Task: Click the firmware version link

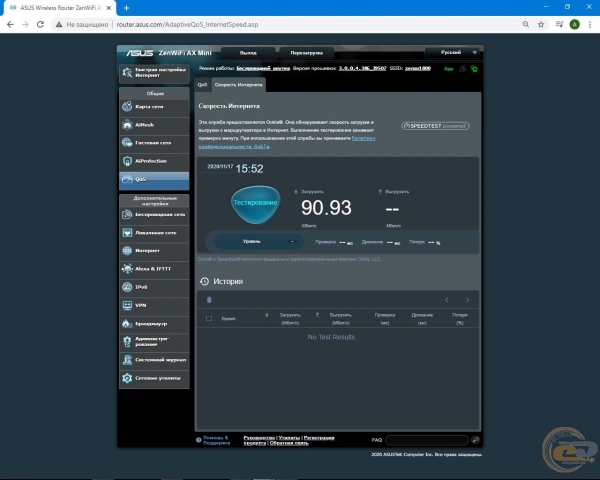Action: click(x=362, y=68)
